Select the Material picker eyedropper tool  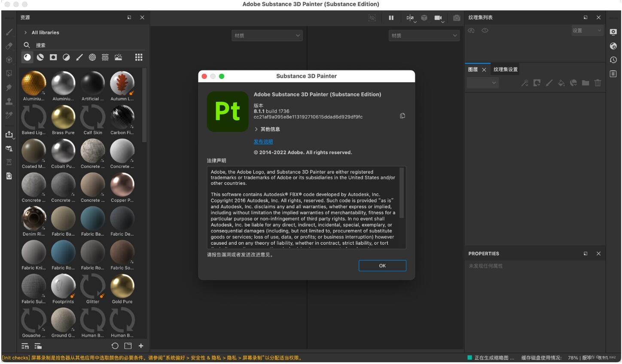pyautogui.click(x=9, y=115)
